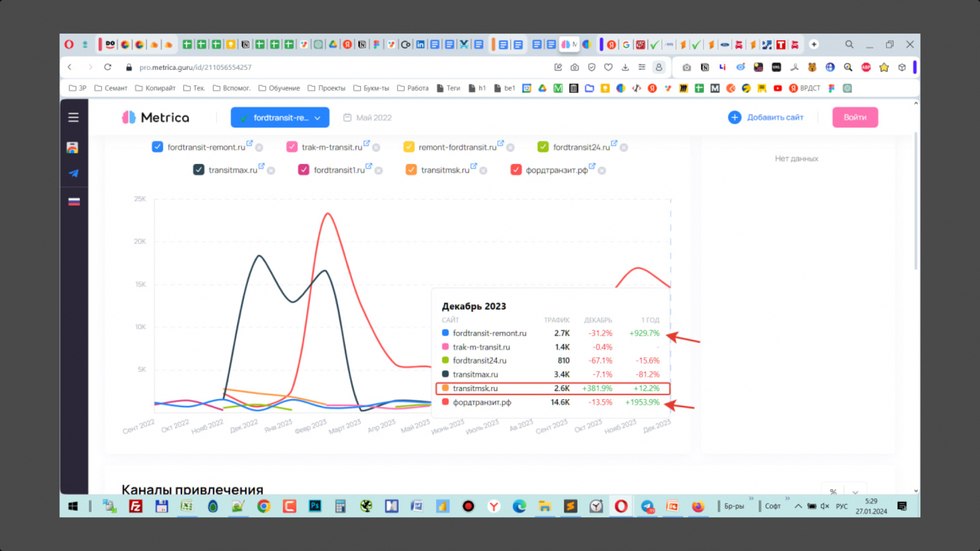Open the Работа bookmarks folder
The width and height of the screenshot is (980, 551).
click(x=413, y=88)
